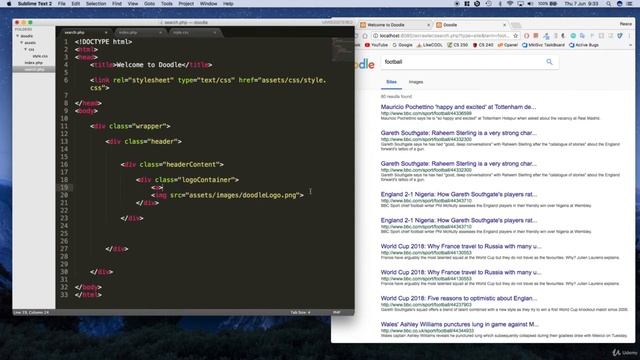
Task: Open Chrome's three-dot menu
Action: click(630, 36)
